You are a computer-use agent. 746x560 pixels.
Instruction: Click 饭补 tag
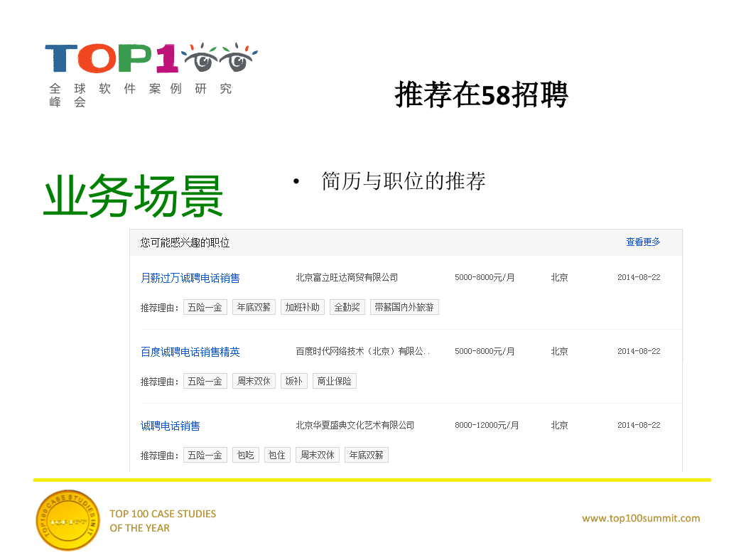pyautogui.click(x=294, y=381)
